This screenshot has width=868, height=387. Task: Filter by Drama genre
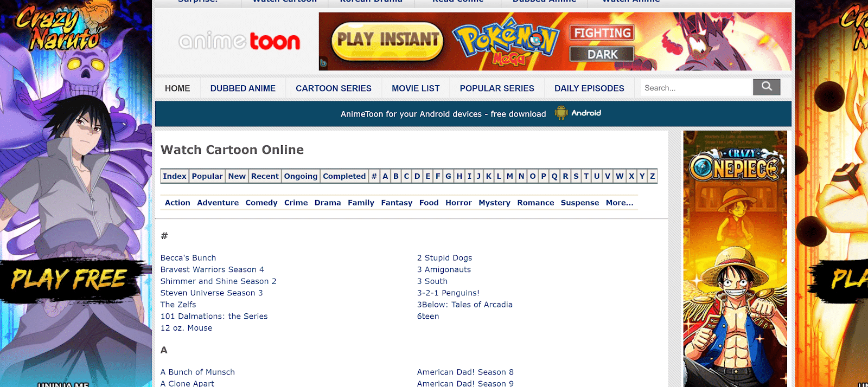(328, 203)
